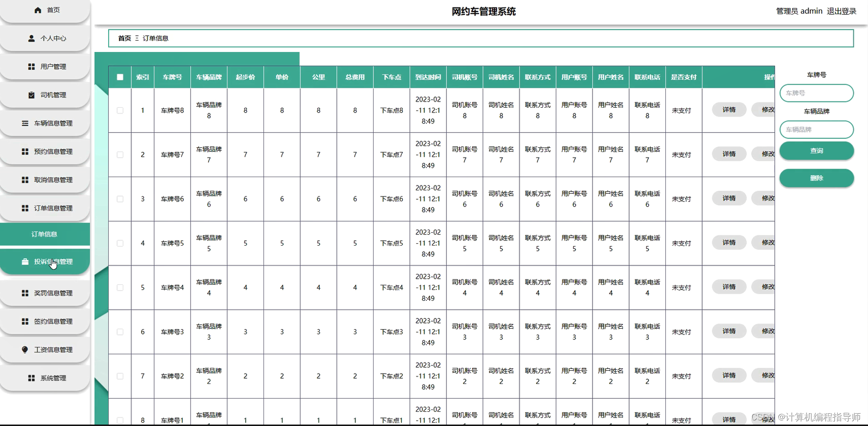Open 详情 for the 车牌号2 row
This screenshot has width=868, height=426.
(729, 375)
